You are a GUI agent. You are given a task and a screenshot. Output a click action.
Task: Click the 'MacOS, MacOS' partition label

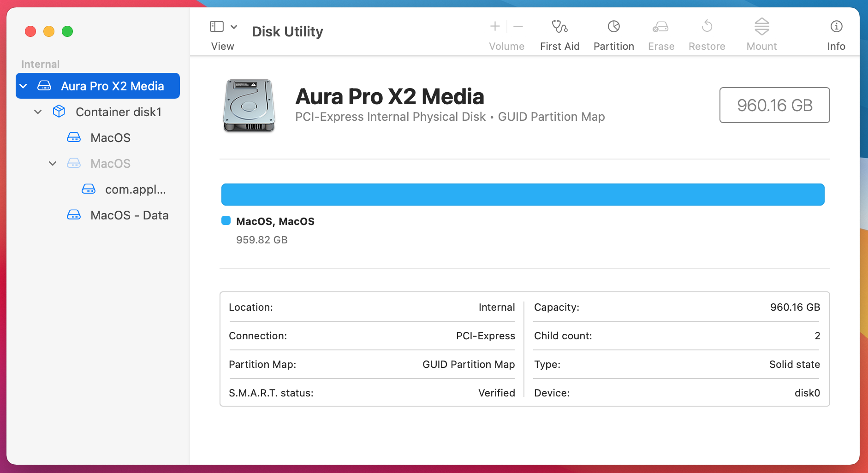[x=275, y=221]
